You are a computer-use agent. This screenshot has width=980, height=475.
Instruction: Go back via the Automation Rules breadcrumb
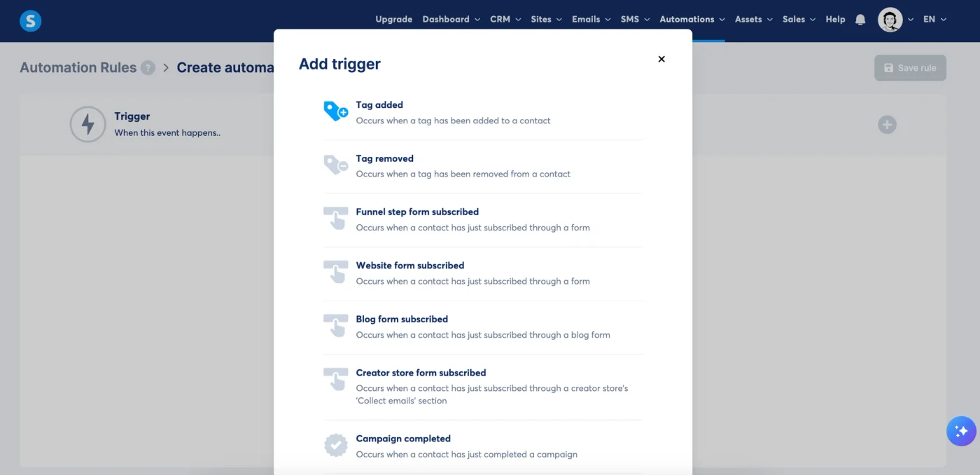pos(77,67)
